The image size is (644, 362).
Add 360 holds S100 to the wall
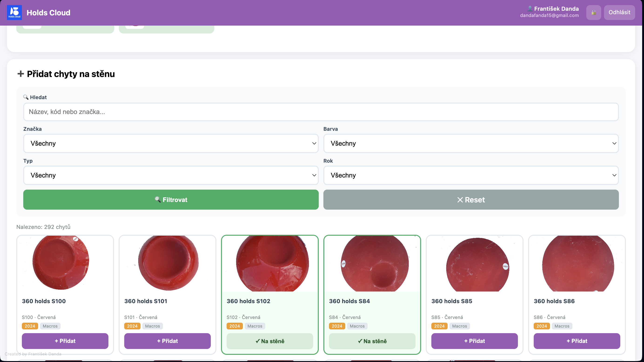point(65,341)
